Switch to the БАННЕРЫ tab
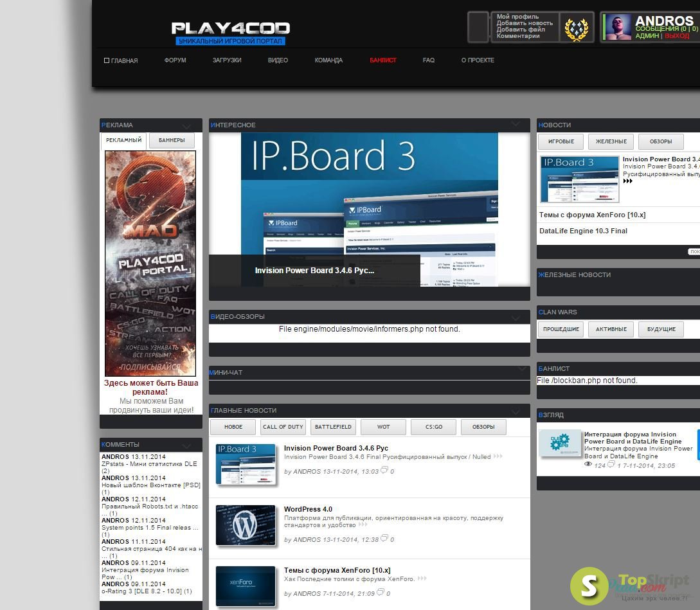Image resolution: width=700 pixels, height=610 pixels. [x=172, y=140]
